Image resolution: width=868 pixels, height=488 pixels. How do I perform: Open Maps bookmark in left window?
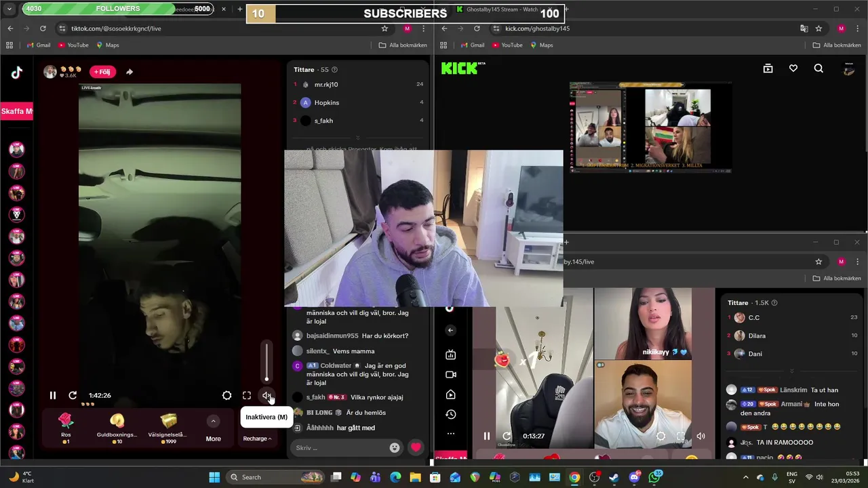click(108, 45)
